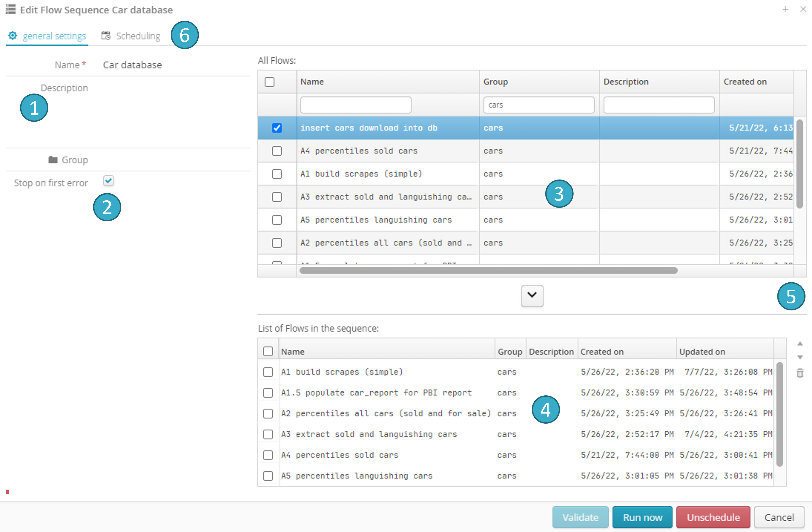This screenshot has height=532, width=812.
Task: Click the Description filter box in All Flows
Action: 659,105
